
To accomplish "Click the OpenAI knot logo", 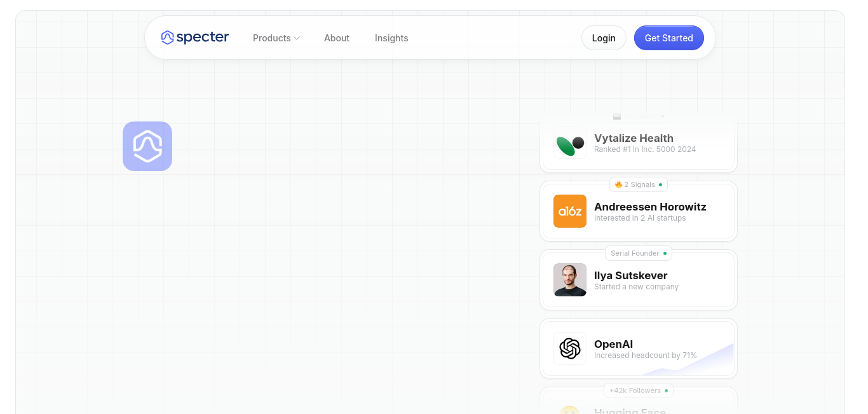I will pyautogui.click(x=570, y=348).
